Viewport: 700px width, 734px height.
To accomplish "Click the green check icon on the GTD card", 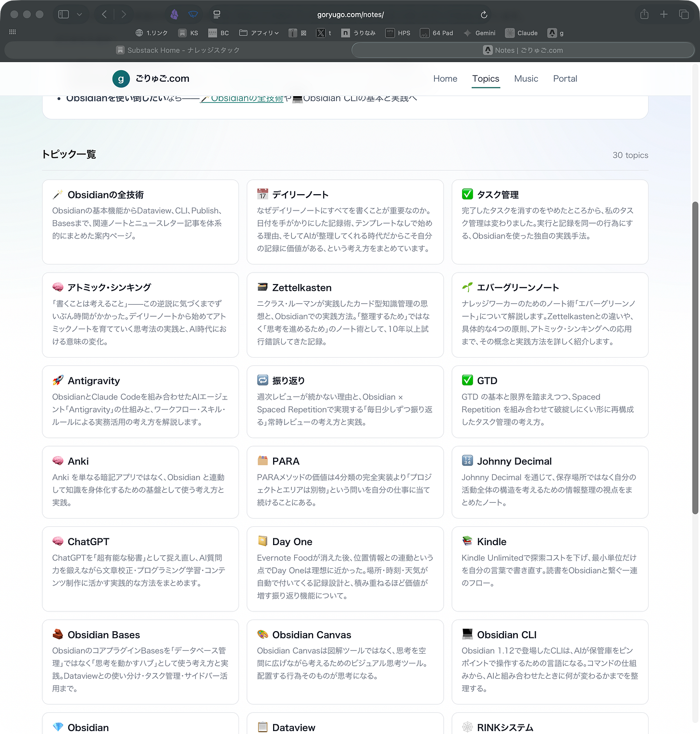I will coord(467,380).
